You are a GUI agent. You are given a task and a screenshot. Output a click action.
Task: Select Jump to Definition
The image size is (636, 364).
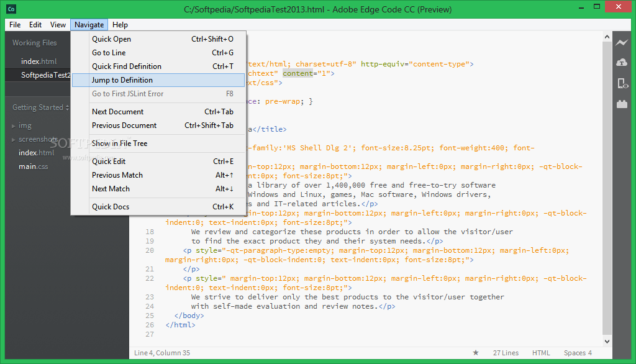[158, 80]
